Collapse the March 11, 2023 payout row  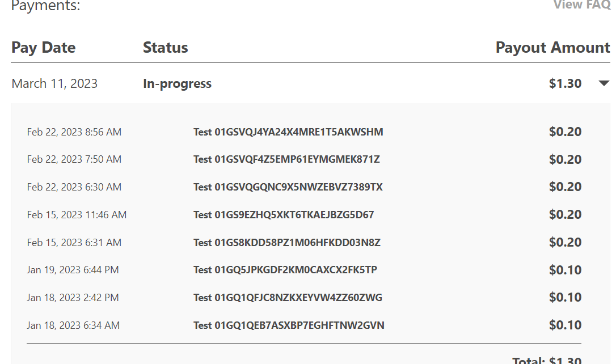point(604,84)
